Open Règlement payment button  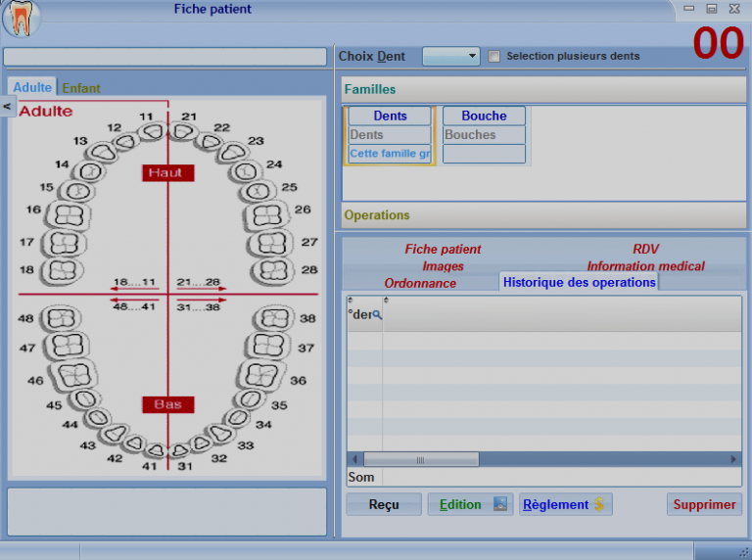[x=565, y=504]
